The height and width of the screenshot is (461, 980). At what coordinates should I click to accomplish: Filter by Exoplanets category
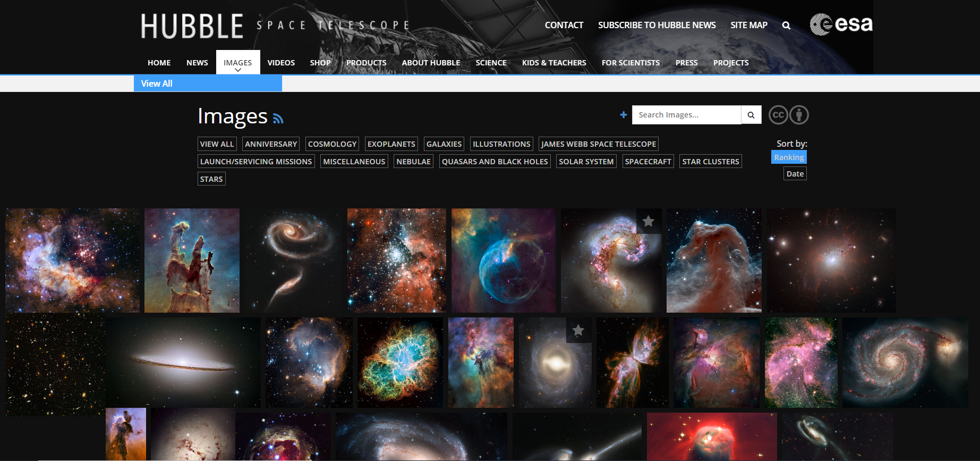(391, 144)
